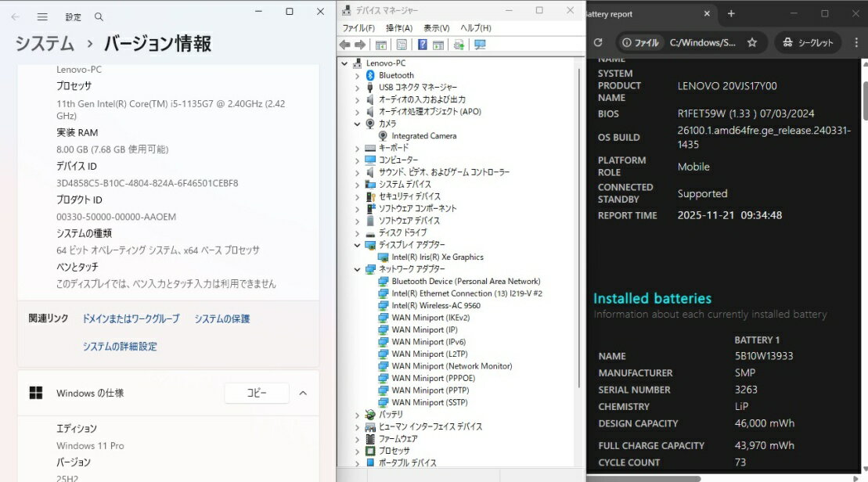Image resolution: width=868 pixels, height=482 pixels.
Task: Expand the Bluetooth device category
Action: [358, 75]
